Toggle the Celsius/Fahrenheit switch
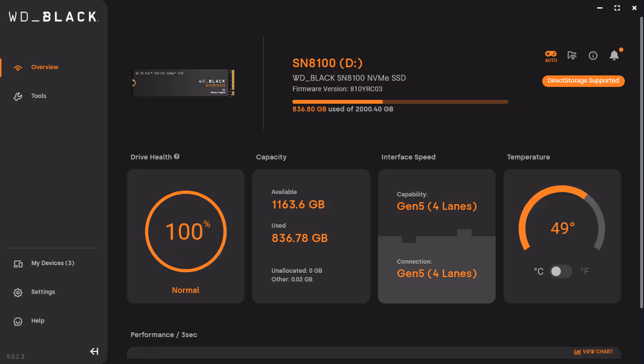The height and width of the screenshot is (364, 644). tap(560, 271)
